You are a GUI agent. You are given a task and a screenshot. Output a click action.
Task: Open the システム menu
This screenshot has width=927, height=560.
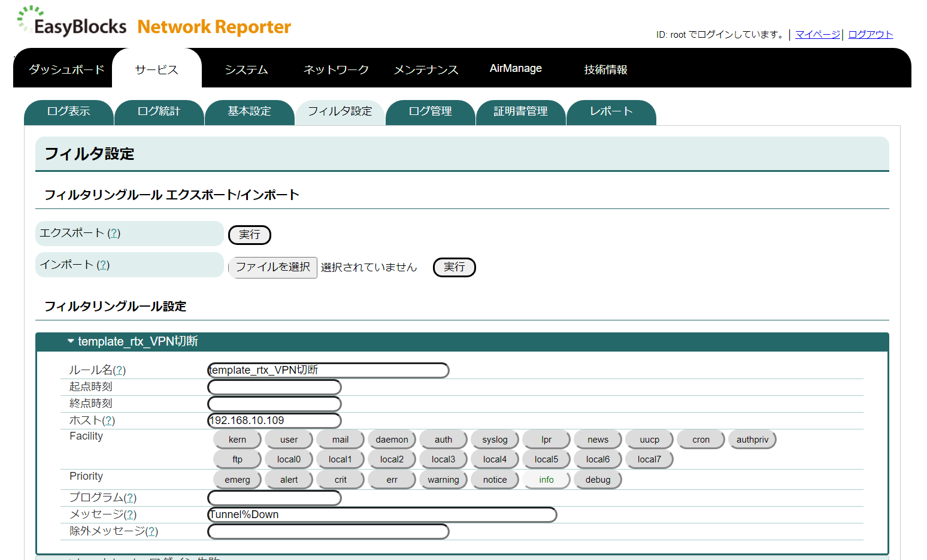tap(246, 69)
